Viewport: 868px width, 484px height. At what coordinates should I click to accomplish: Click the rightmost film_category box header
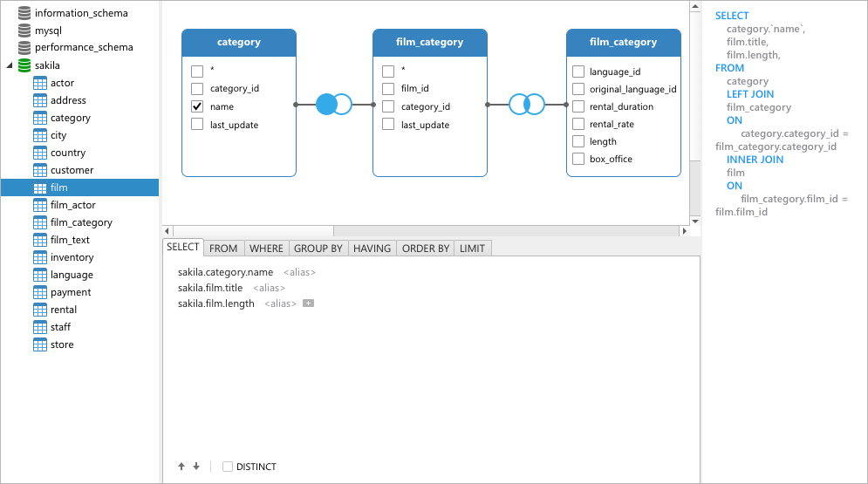pos(624,43)
